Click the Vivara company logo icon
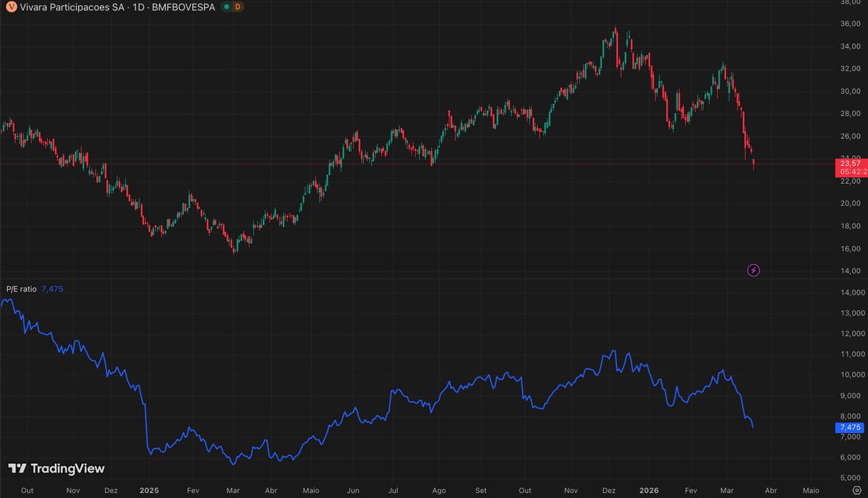868x498 pixels. [x=11, y=7]
